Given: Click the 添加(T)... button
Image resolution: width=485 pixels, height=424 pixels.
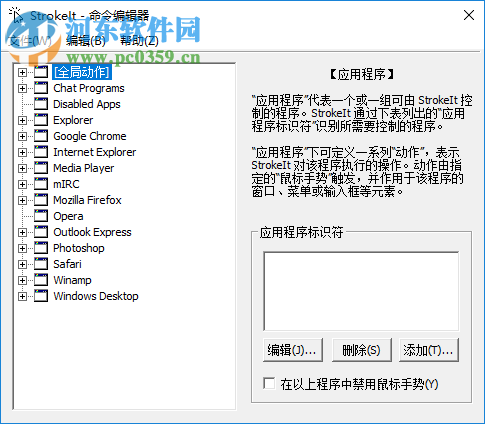Looking at the screenshot, I should coord(429,350).
